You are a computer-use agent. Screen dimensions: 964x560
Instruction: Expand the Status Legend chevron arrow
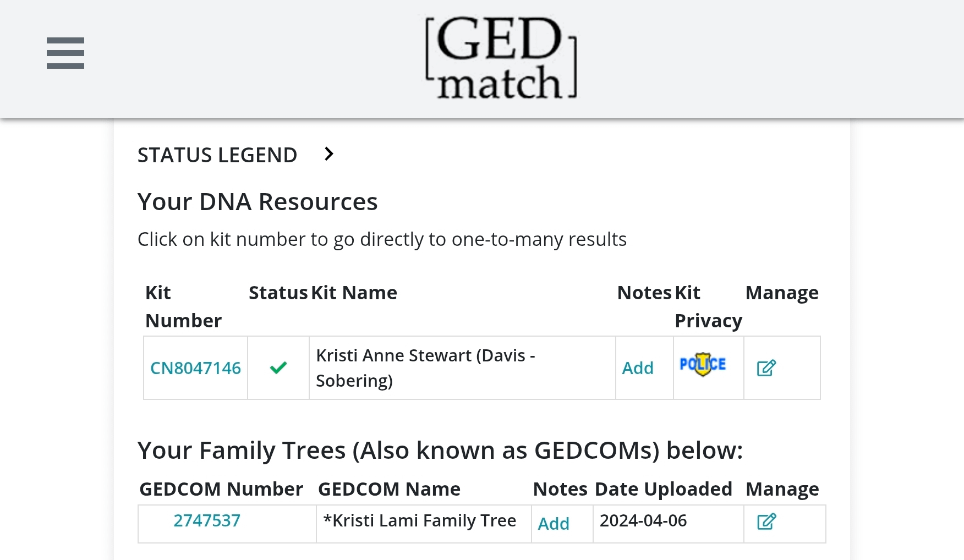329,154
